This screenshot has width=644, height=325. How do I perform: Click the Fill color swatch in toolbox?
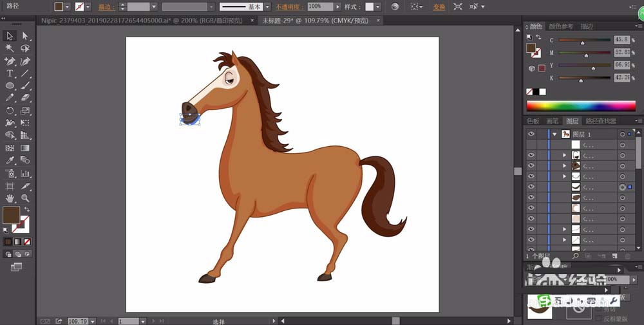[x=11, y=215]
